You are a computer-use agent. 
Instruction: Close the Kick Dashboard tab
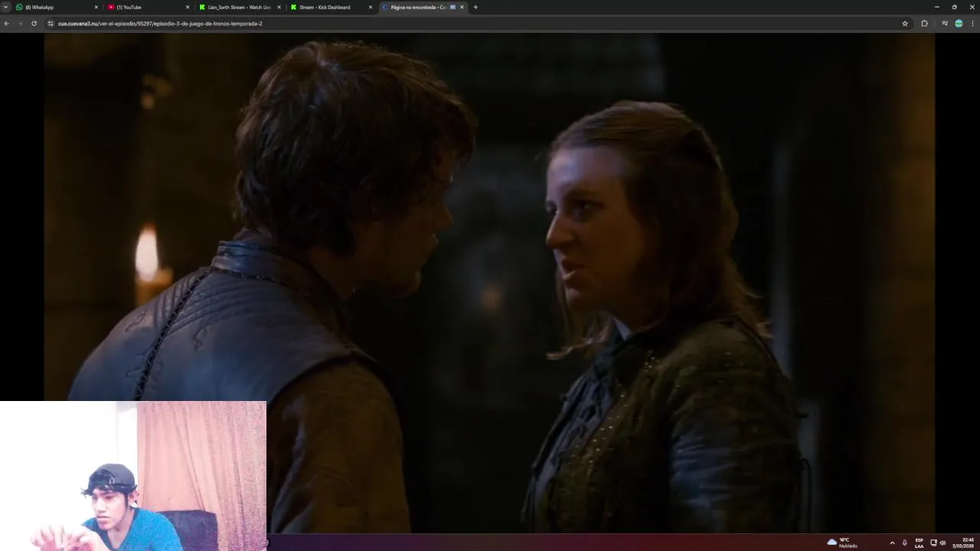point(371,7)
